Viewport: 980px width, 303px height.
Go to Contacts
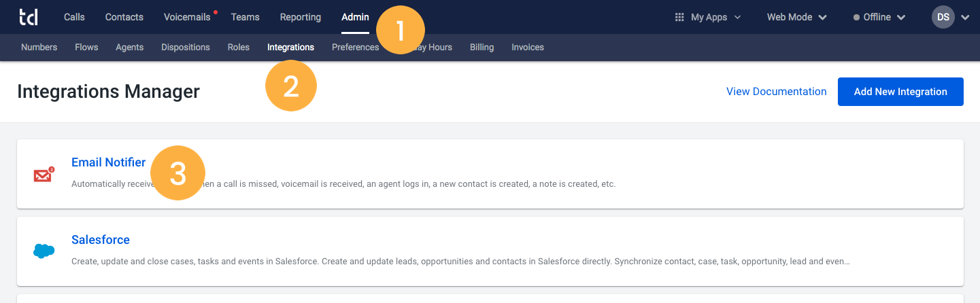pos(124,17)
